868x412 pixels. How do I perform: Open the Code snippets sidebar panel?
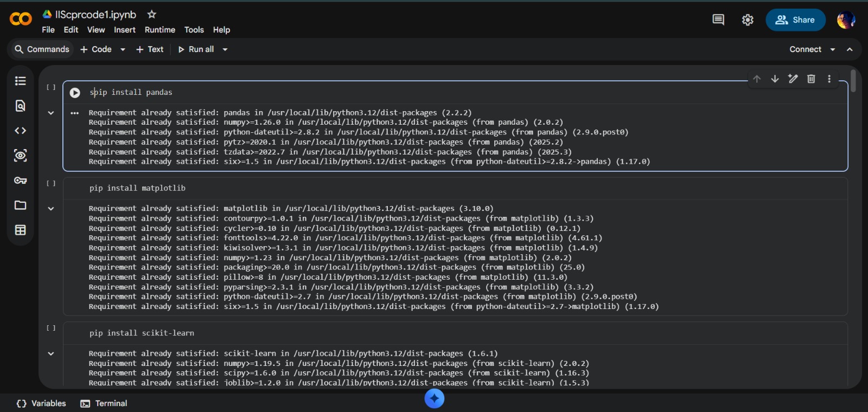click(x=21, y=131)
